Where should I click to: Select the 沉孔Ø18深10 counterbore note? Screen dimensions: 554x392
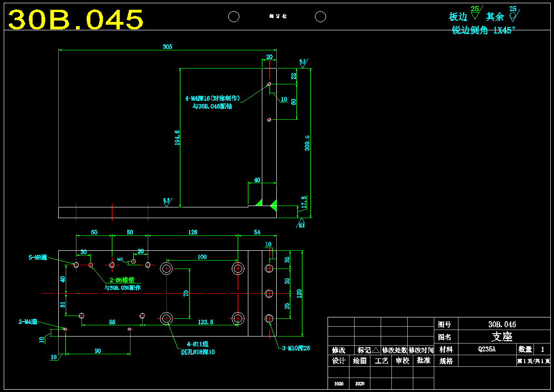click(198, 352)
